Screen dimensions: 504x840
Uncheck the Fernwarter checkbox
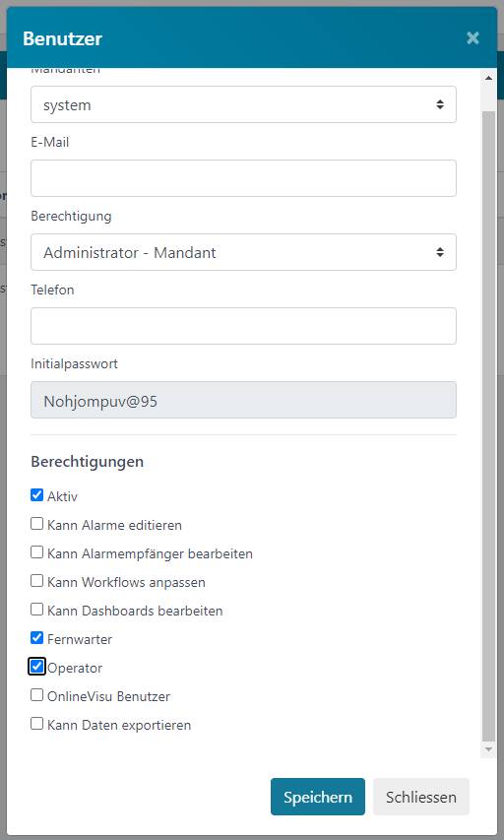point(36,638)
